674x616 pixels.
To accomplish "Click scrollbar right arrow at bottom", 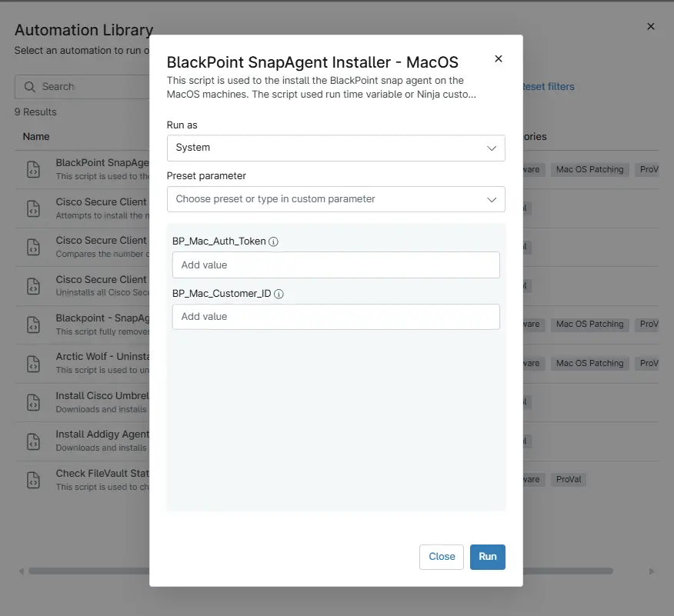I will 652,571.
